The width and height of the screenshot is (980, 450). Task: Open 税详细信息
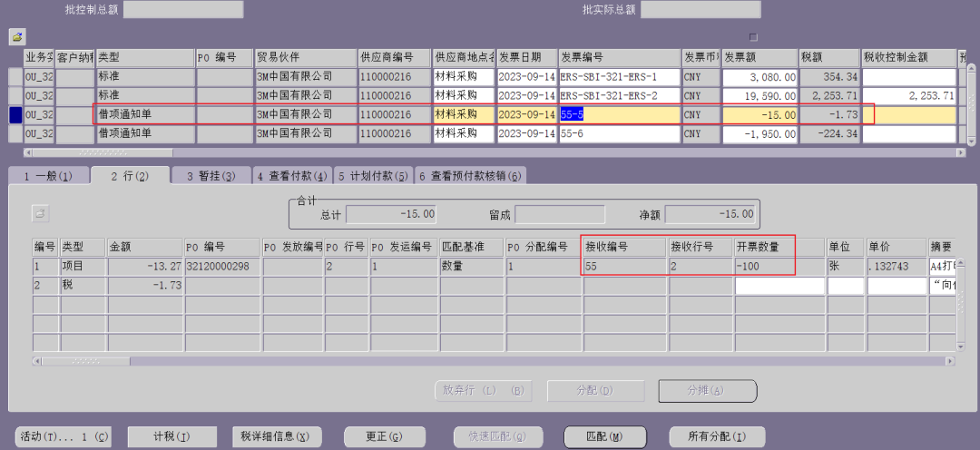(275, 436)
